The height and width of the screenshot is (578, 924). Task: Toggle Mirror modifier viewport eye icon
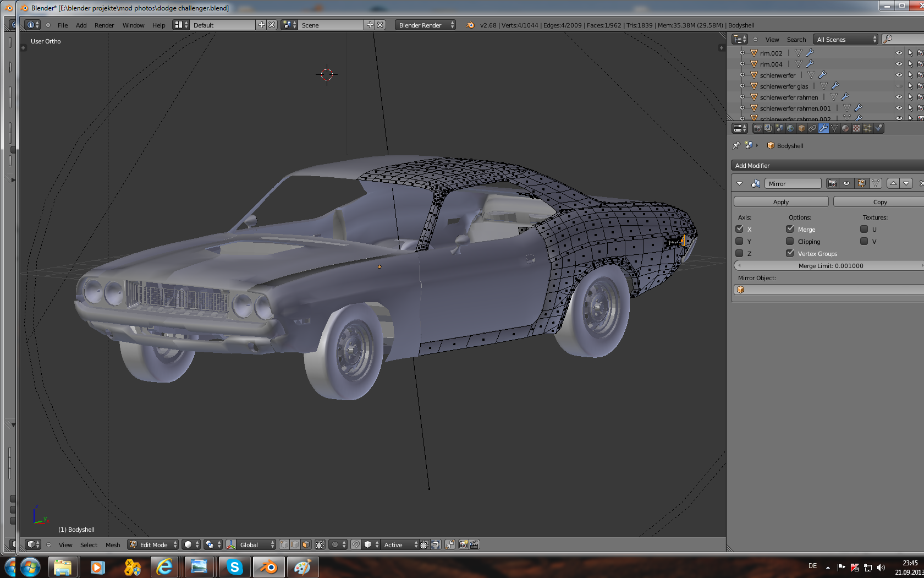click(x=846, y=183)
